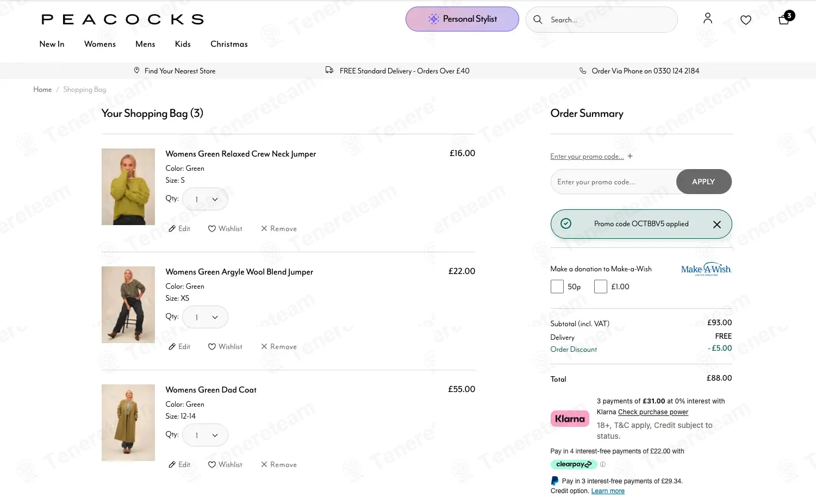Viewport: 816px width, 504px height.
Task: Remove the Green Argyle Wool Blend Jumper
Action: point(279,347)
